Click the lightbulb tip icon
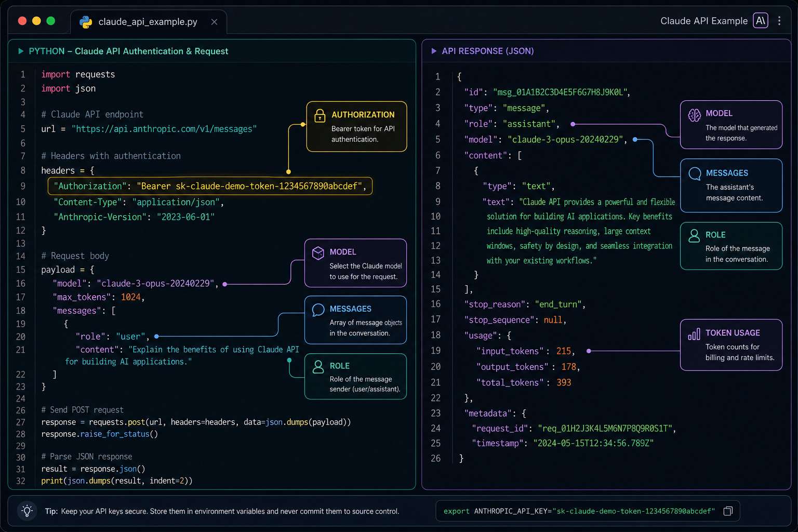 [28, 511]
